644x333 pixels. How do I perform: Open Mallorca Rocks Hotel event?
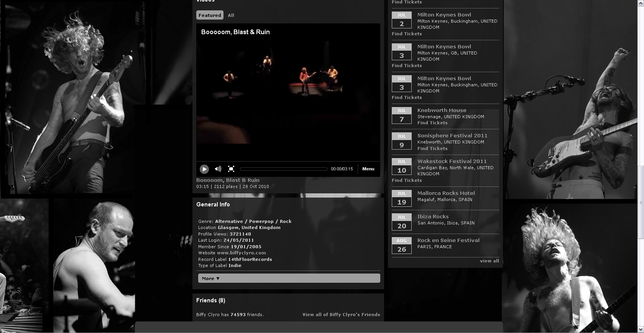coord(446,193)
